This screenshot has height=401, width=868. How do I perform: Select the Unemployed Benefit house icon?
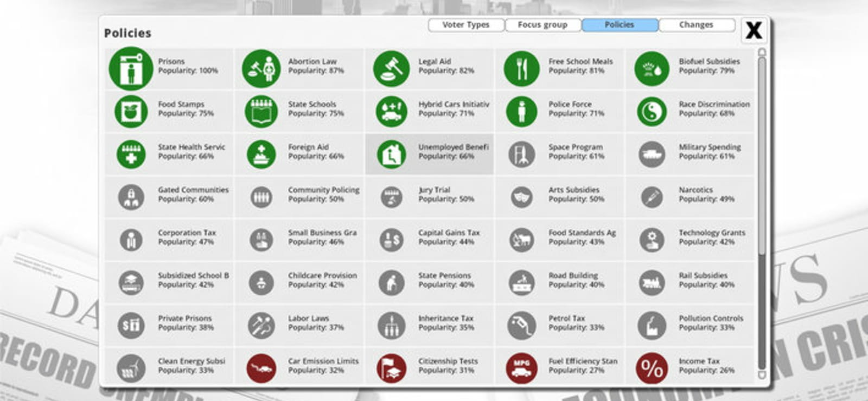tap(391, 154)
